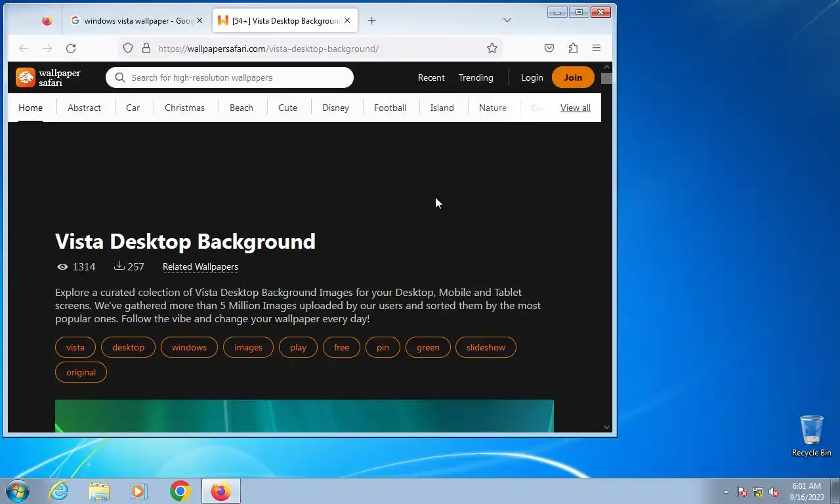Launch Internet Explorer from taskbar
The height and width of the screenshot is (504, 840).
pyautogui.click(x=58, y=491)
